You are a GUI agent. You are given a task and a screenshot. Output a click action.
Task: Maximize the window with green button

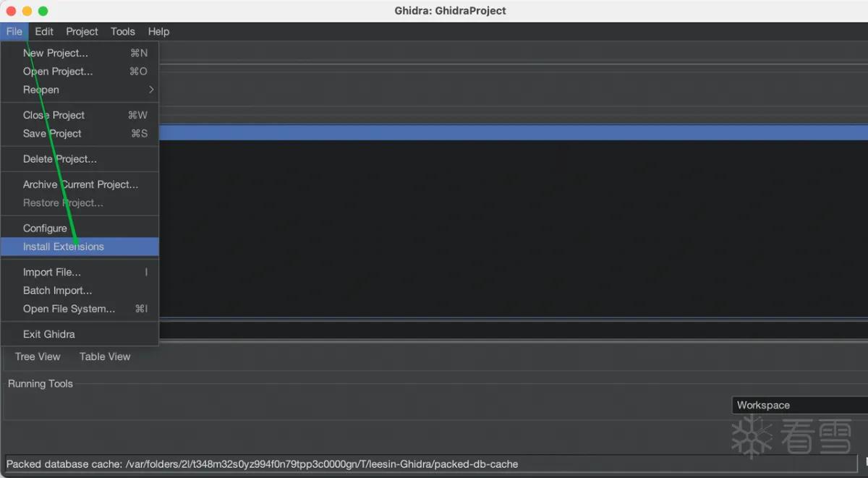click(43, 11)
